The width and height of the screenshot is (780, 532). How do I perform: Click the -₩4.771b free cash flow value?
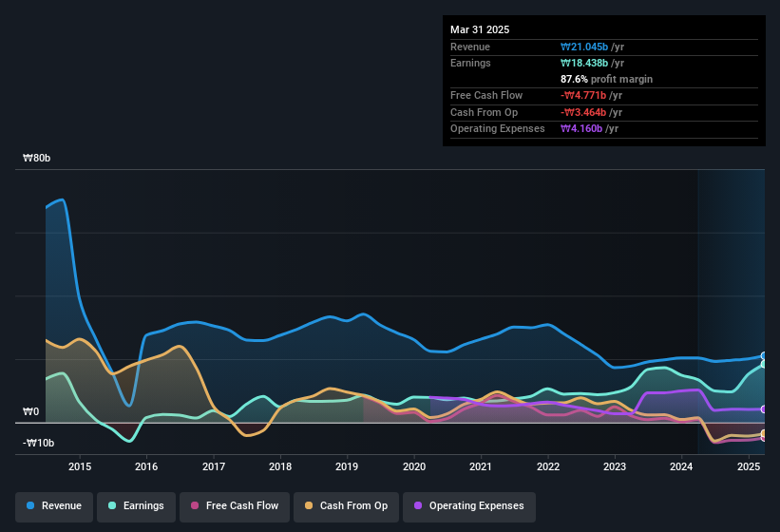(583, 95)
